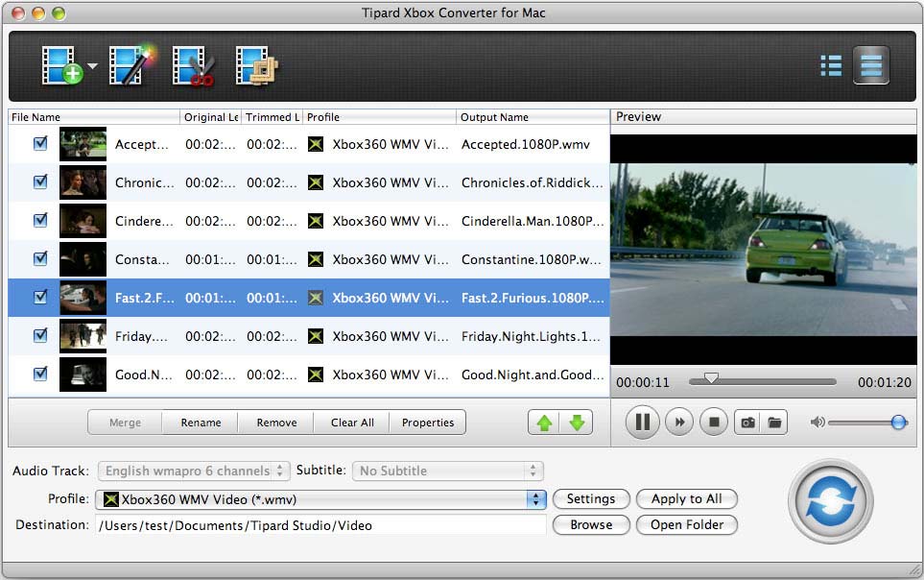Click Browse to change destination
This screenshot has width=924, height=580.
pyautogui.click(x=590, y=524)
